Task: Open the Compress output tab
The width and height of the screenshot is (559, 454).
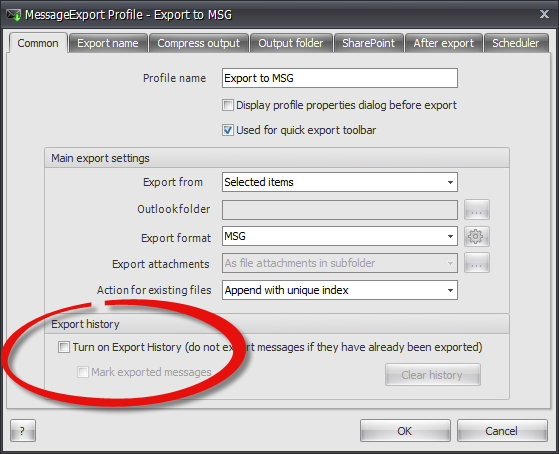Action: [x=199, y=43]
